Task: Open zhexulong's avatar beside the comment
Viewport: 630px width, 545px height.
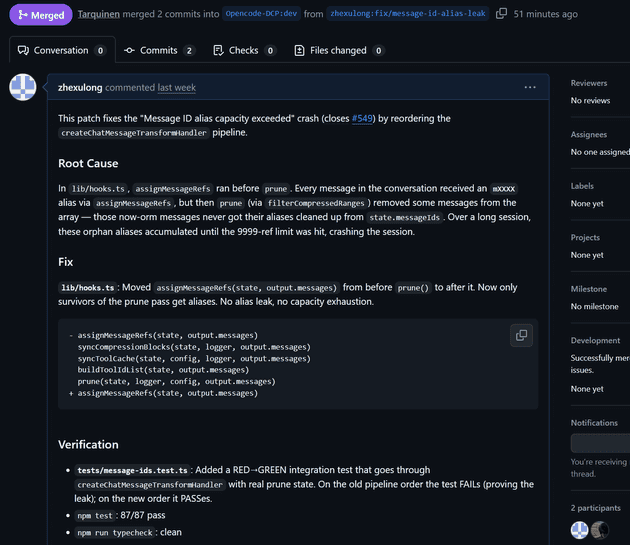Action: (23, 87)
